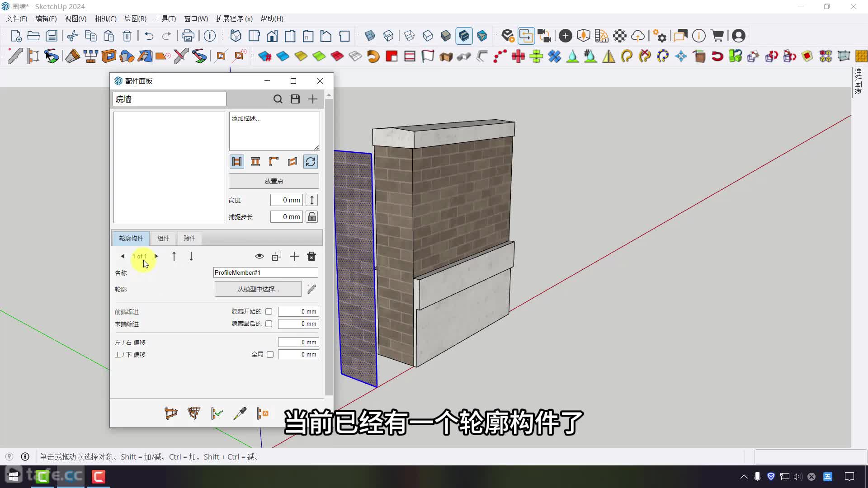Click the assembly name field 院墙
The height and width of the screenshot is (488, 868).
(170, 99)
